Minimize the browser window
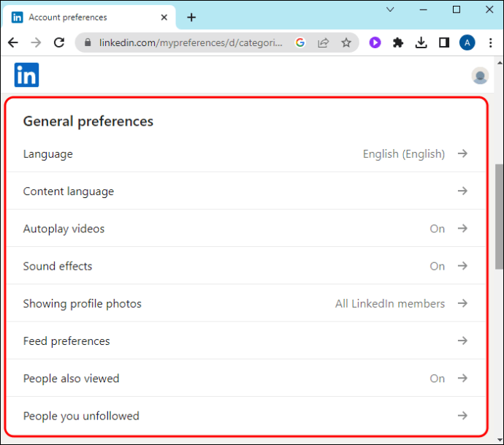 click(424, 9)
